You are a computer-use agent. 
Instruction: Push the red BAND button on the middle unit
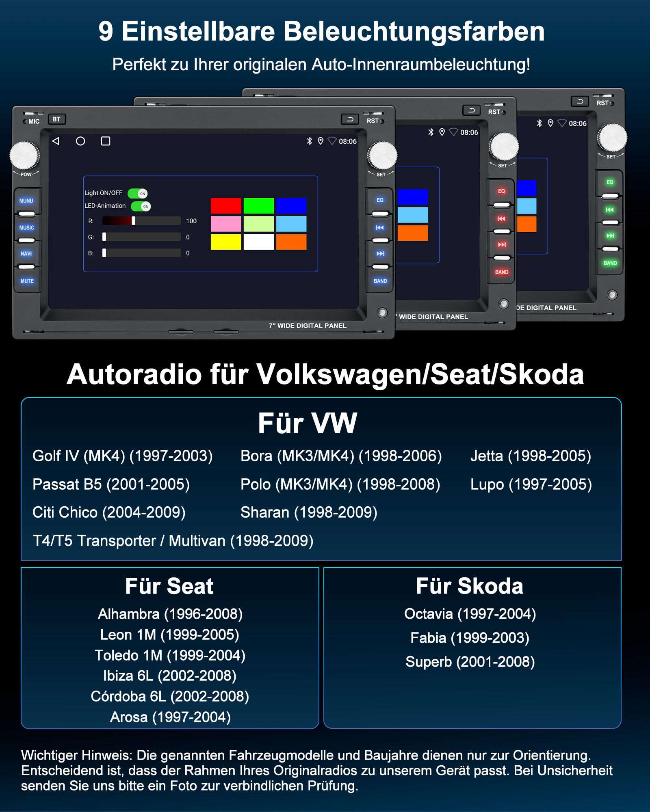click(x=502, y=272)
